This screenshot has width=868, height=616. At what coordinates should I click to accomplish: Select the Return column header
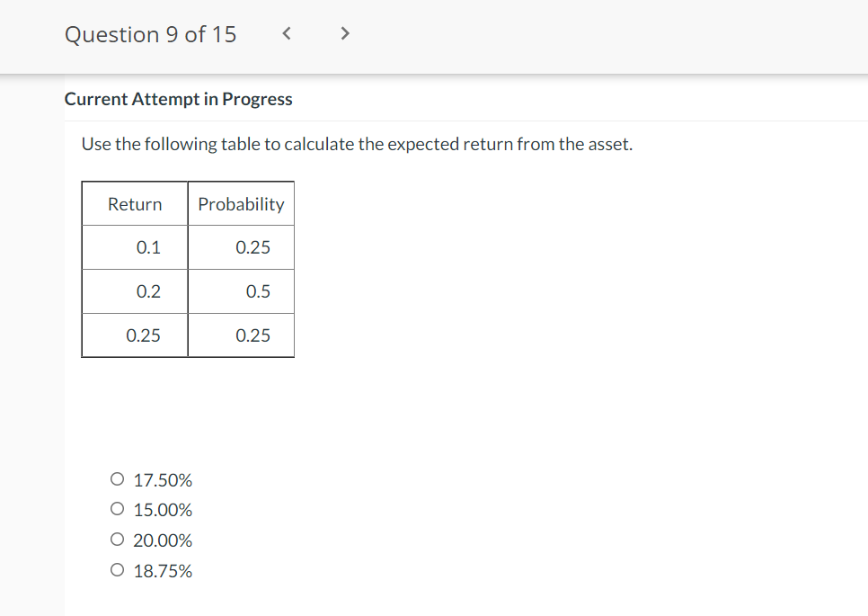(x=134, y=203)
